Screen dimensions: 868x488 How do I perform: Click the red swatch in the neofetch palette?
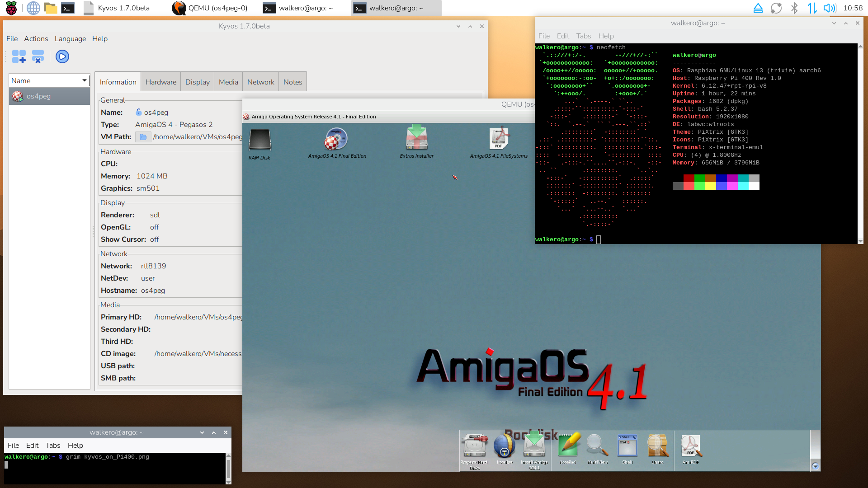[x=689, y=178]
